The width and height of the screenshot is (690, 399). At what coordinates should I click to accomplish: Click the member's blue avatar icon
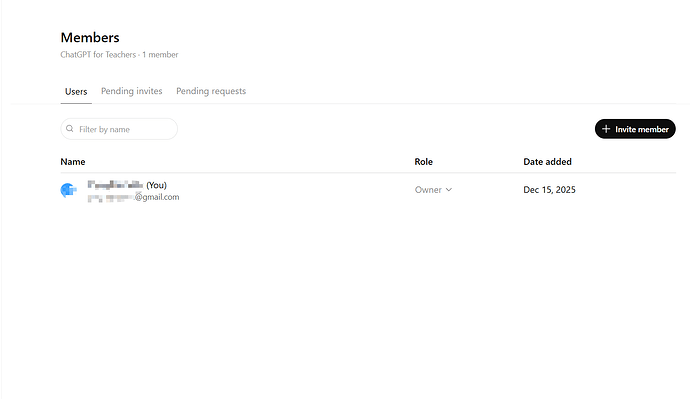pyautogui.click(x=68, y=190)
